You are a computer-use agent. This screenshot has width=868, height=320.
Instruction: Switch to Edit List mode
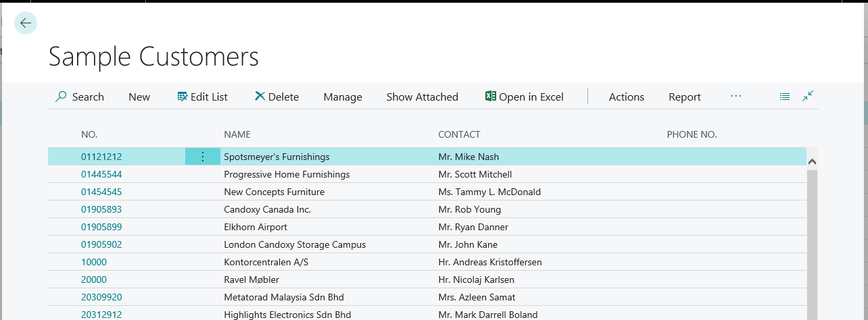pyautogui.click(x=203, y=97)
